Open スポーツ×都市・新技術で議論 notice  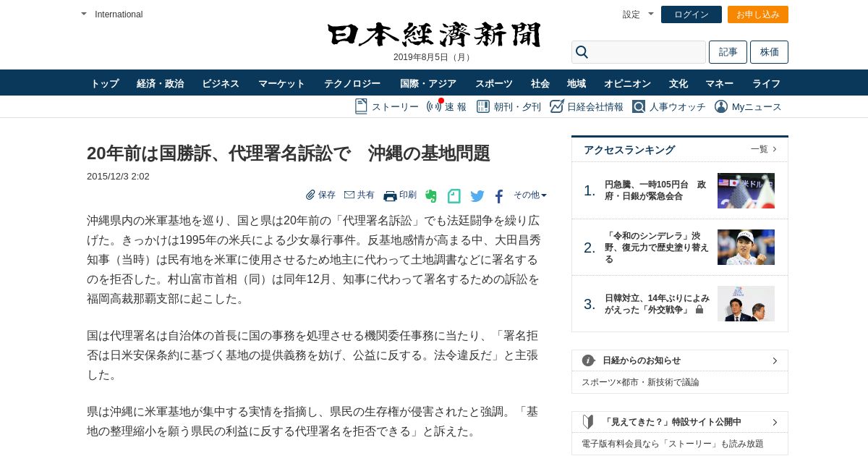click(x=640, y=382)
